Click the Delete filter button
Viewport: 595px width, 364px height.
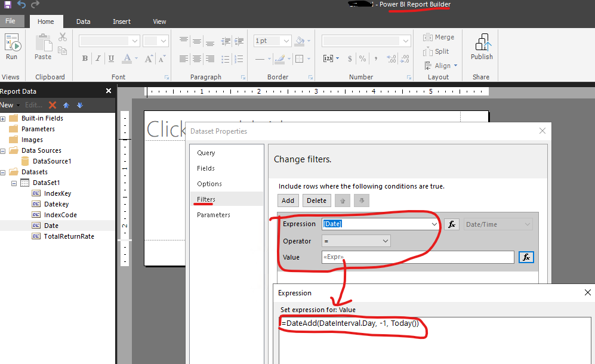pyautogui.click(x=316, y=200)
